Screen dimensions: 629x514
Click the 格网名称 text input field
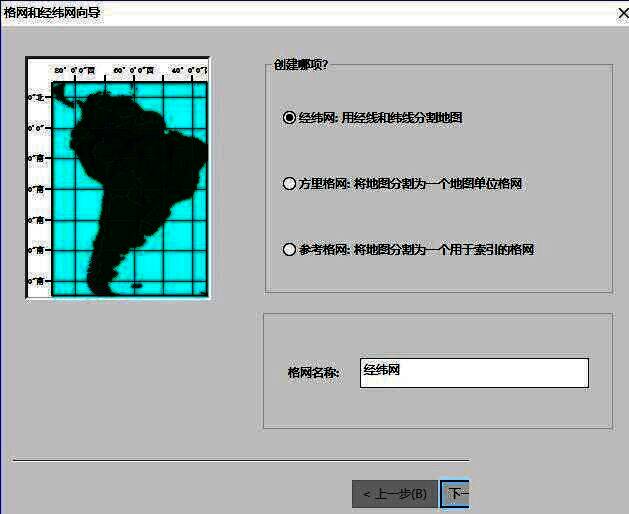[x=474, y=372]
